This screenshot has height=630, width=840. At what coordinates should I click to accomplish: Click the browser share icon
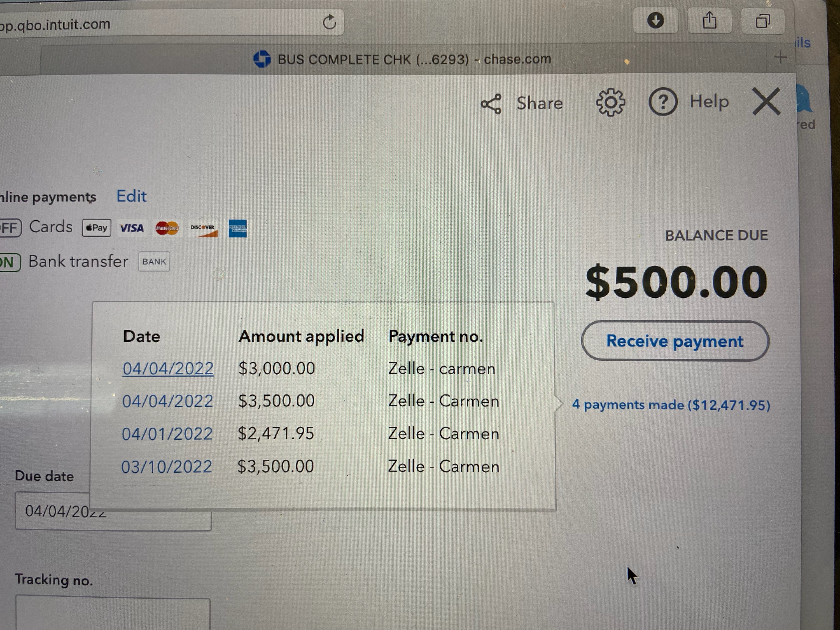(709, 20)
